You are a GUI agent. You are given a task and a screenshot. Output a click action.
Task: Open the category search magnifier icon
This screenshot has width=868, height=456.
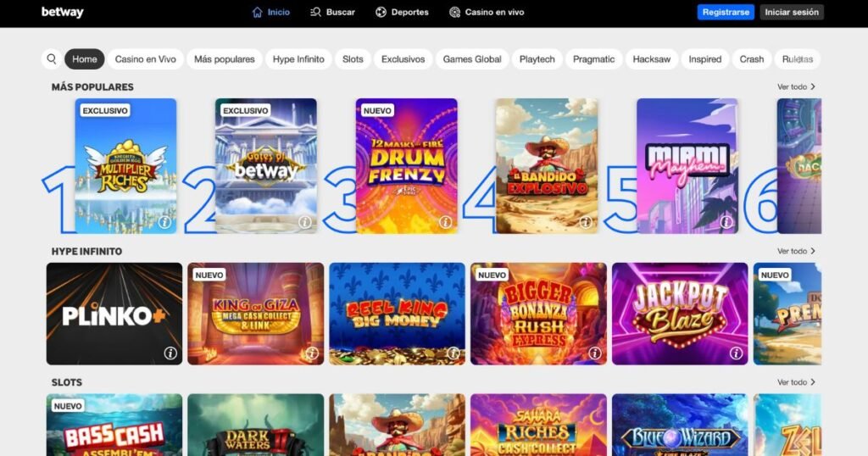click(52, 58)
